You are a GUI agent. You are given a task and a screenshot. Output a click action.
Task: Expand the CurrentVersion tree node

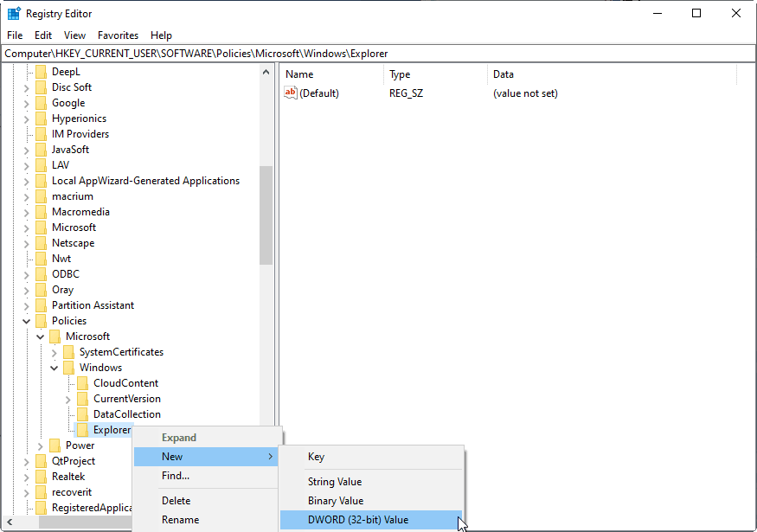point(68,400)
